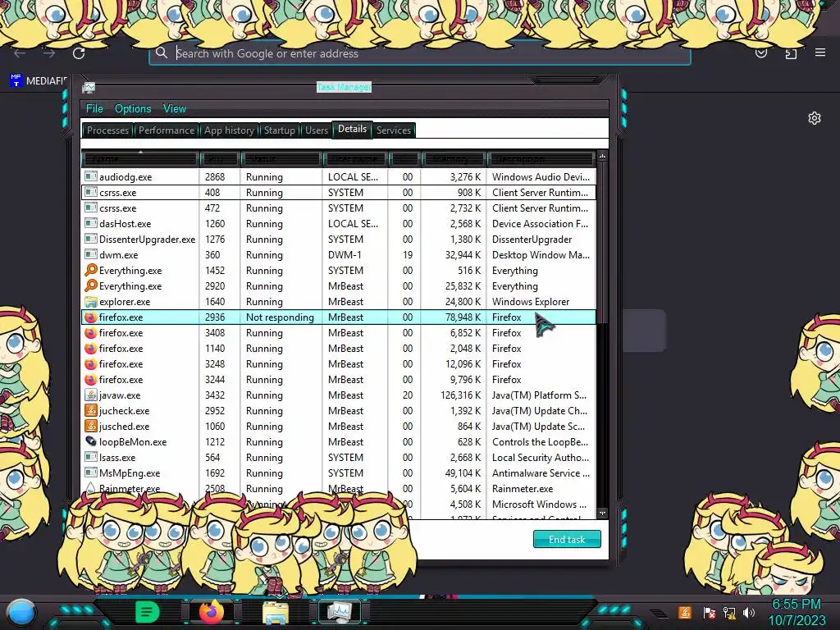
Task: Select the lsass.exe process
Action: 339,458
